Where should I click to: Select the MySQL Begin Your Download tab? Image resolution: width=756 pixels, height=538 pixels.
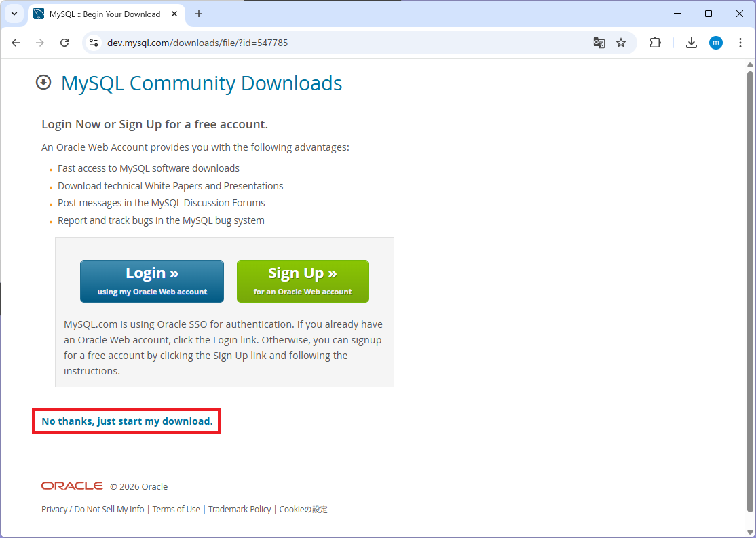(x=102, y=14)
